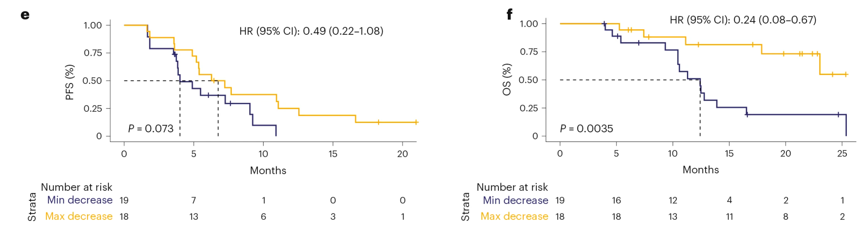This screenshot has height=231, width=868.
Task: Click the Months label under PFS plot
Action: (268, 171)
